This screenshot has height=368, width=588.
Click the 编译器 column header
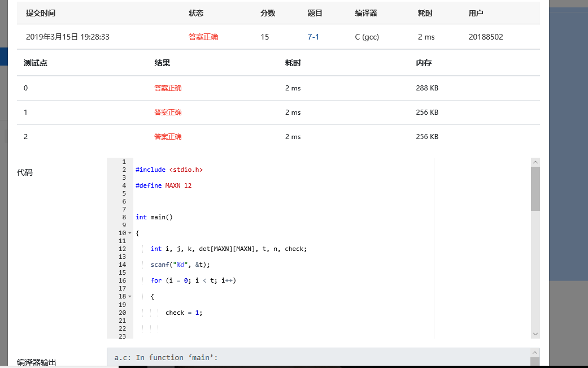tap(366, 13)
